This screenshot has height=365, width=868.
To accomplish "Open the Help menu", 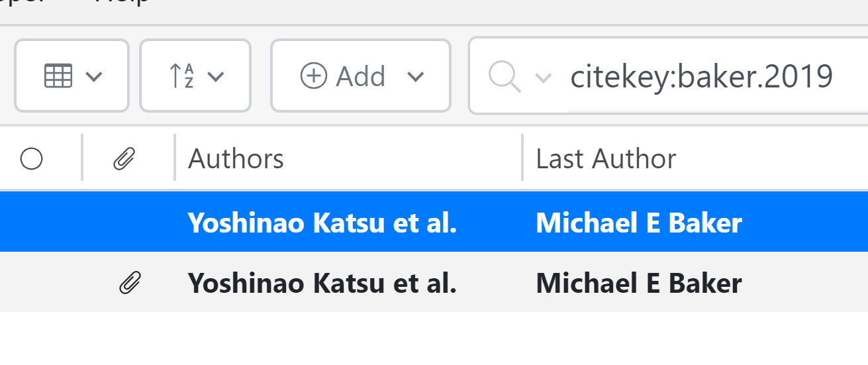I will tap(122, 2).
